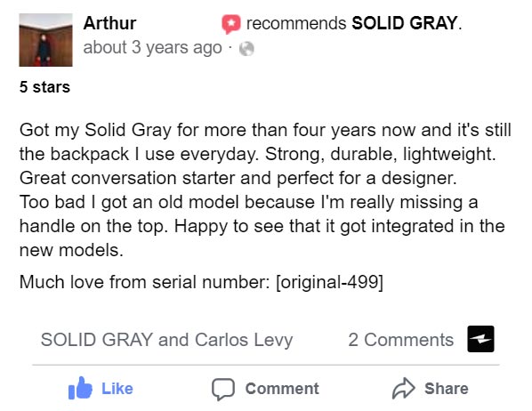Click the speech bubble comment icon
This screenshot has width=532, height=411.
223,389
